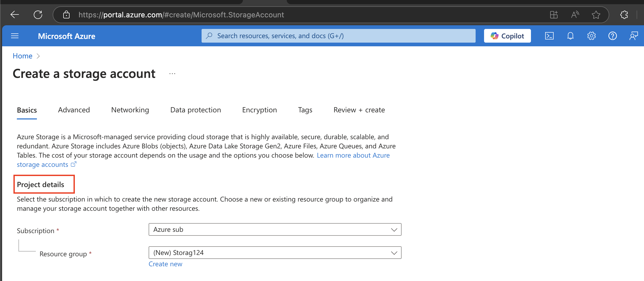644x281 pixels.
Task: Open the Data protection tab
Action: click(196, 110)
